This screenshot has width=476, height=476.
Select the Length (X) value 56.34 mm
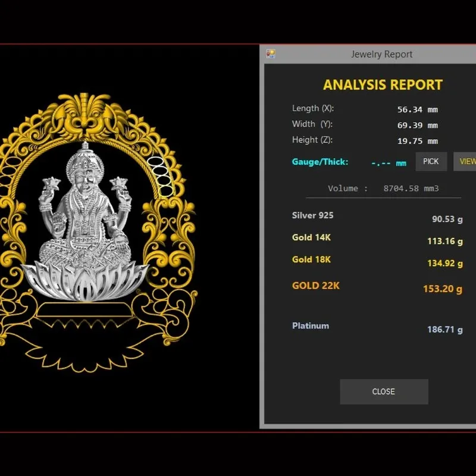click(418, 109)
